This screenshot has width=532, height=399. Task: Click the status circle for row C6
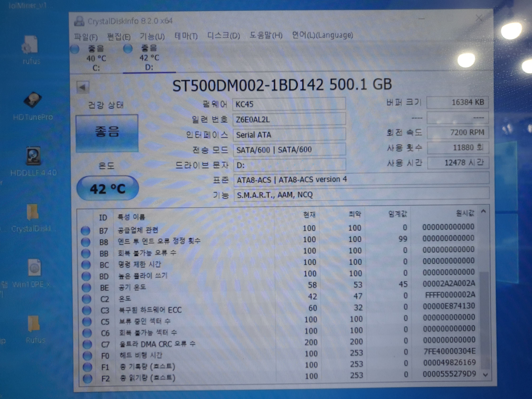click(x=87, y=333)
